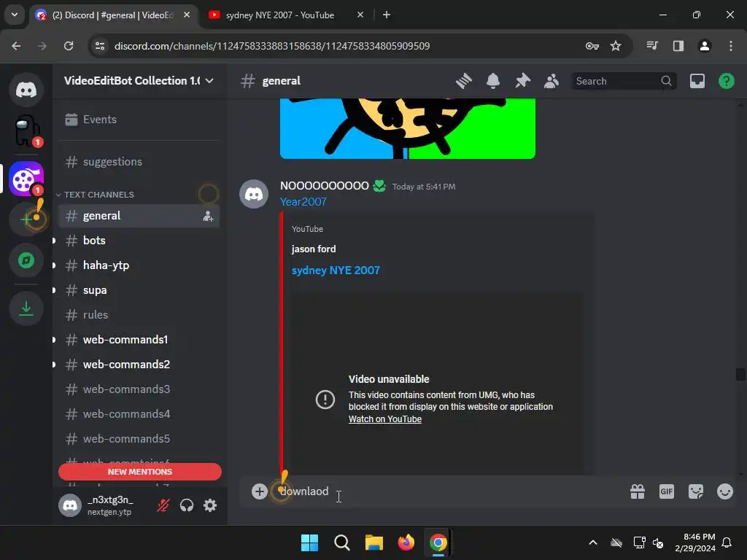Open Chrome tab search dropdown

coord(15,15)
